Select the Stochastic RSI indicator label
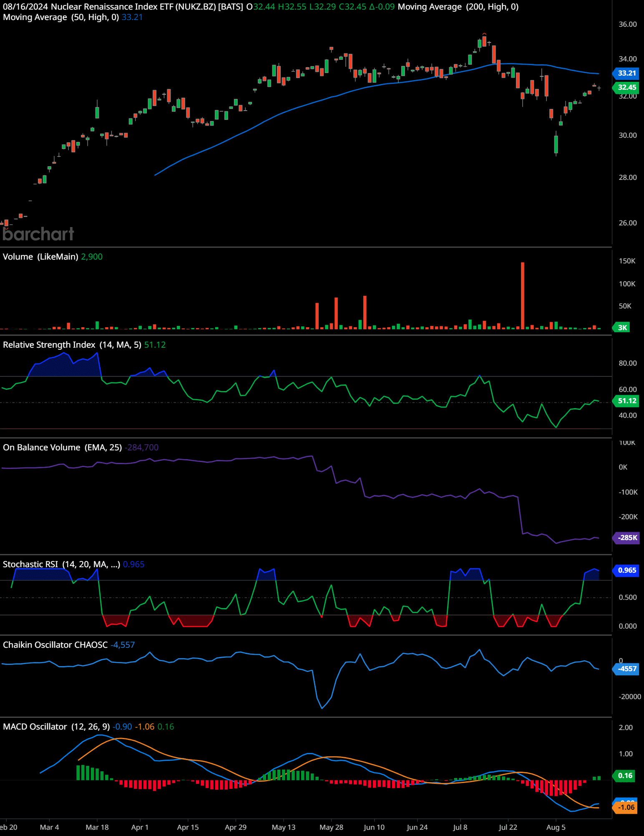This screenshot has height=836, width=644. (61, 564)
